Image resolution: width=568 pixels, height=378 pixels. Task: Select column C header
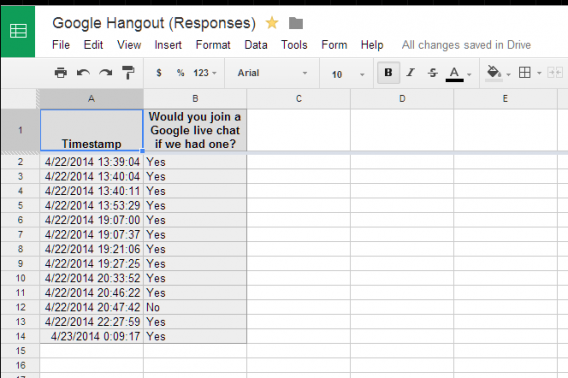[x=299, y=99]
